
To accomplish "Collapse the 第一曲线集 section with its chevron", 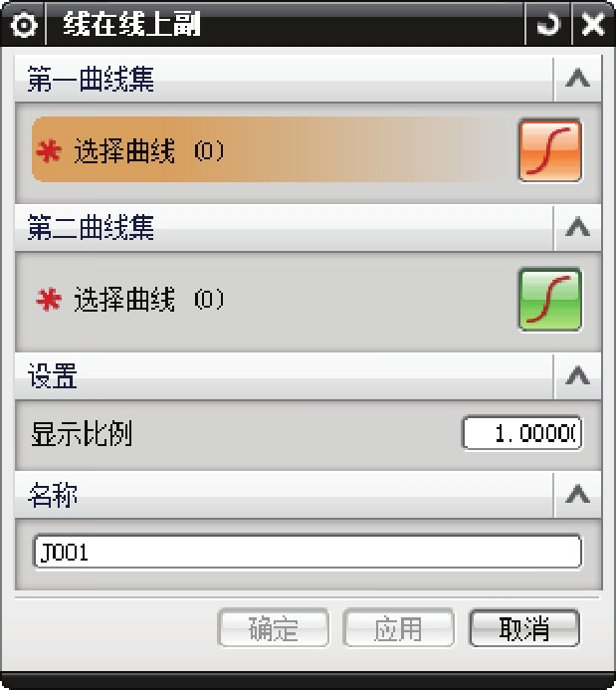I will [577, 80].
